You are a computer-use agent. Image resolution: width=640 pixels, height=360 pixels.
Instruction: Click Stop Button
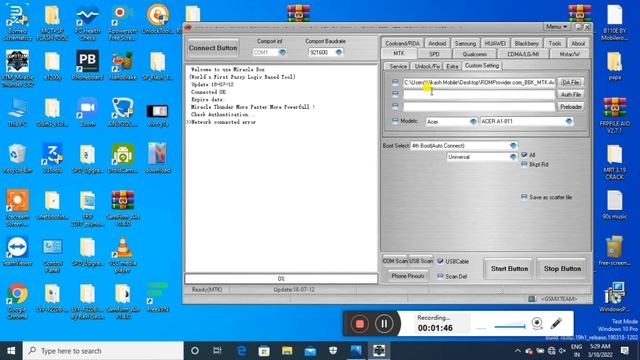click(x=562, y=269)
